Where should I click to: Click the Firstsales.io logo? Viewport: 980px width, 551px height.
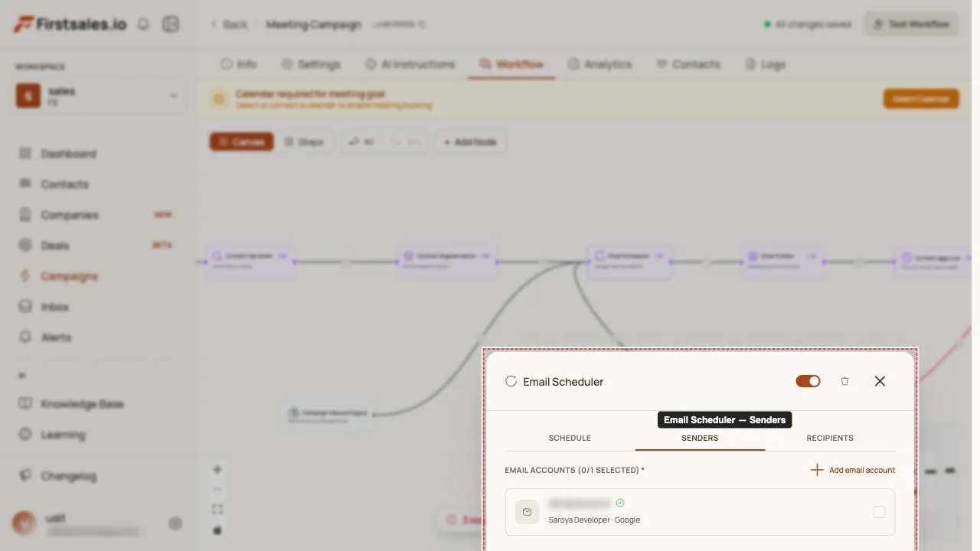point(70,24)
